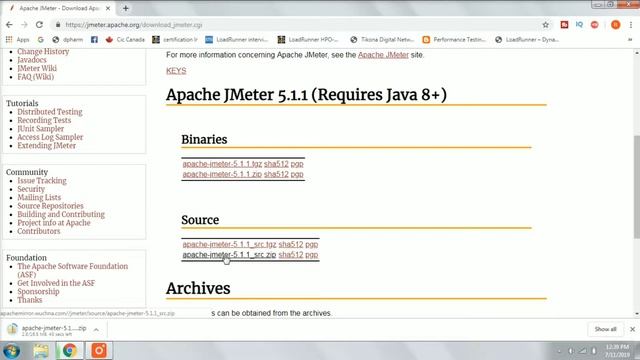Open File Explorer from the taskbar
Screen dimensions: 640x360
(x=41, y=351)
